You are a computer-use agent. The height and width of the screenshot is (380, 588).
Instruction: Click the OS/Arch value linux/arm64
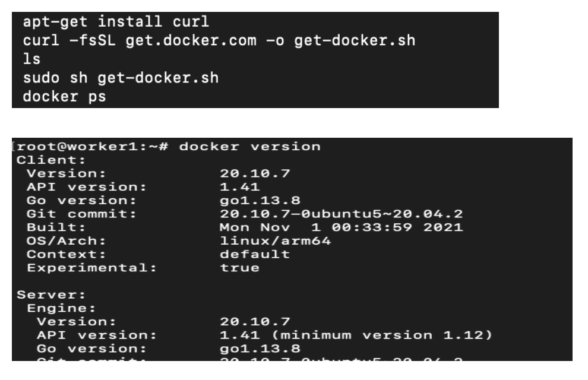(275, 241)
